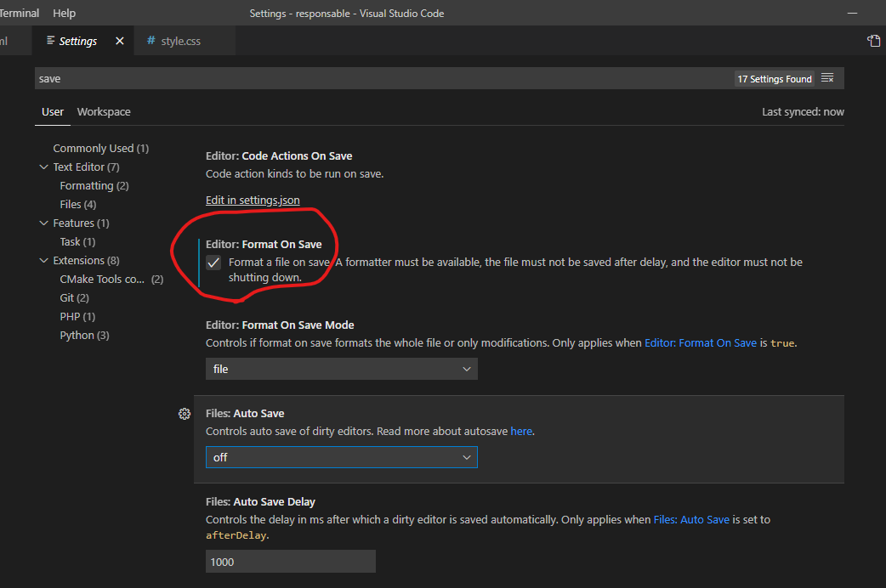Select PHP (1) in the settings tree
886x588 pixels.
77,316
